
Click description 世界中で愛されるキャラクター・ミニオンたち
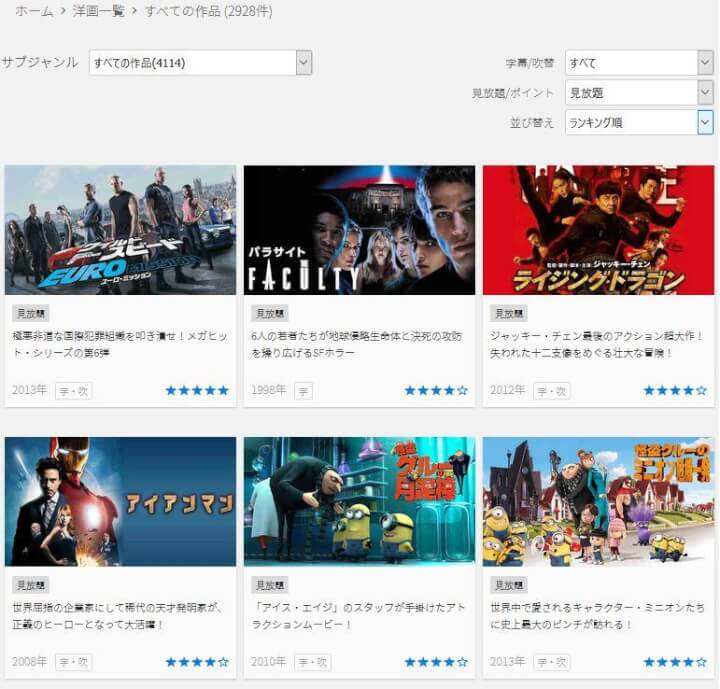tap(597, 616)
